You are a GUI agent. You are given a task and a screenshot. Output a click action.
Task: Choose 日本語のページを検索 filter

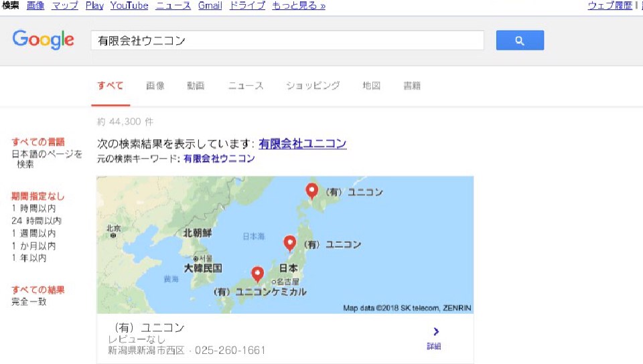click(47, 159)
